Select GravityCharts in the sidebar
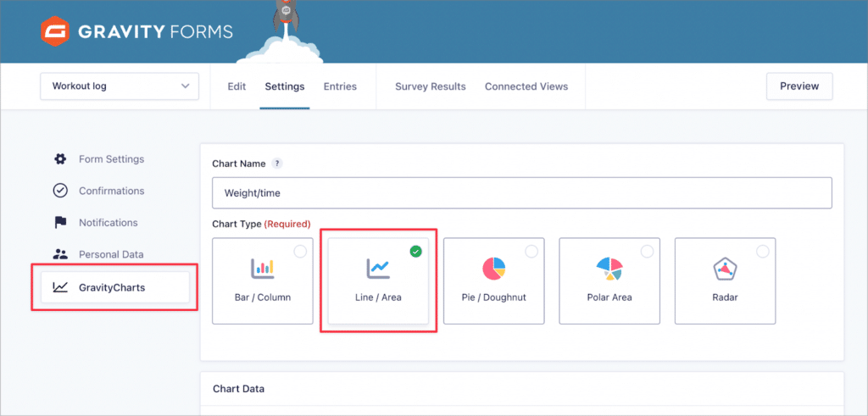The image size is (868, 416). 114,287
